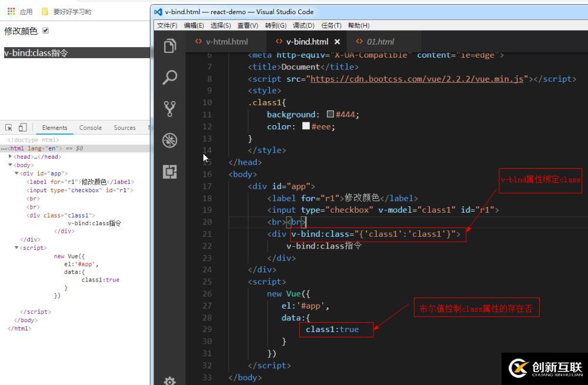Click the 修改颜色 label on page
This screenshot has width=588, height=385.
[x=21, y=31]
